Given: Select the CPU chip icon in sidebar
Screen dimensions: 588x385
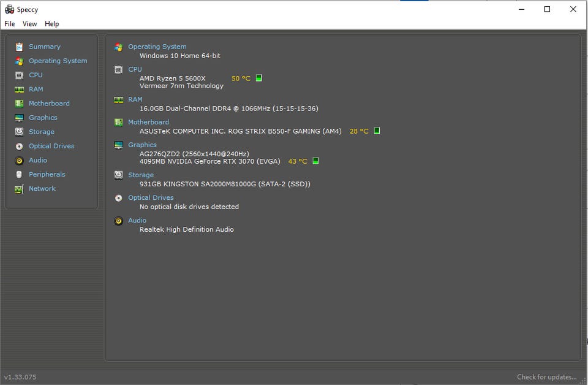Looking at the screenshot, I should click(19, 75).
